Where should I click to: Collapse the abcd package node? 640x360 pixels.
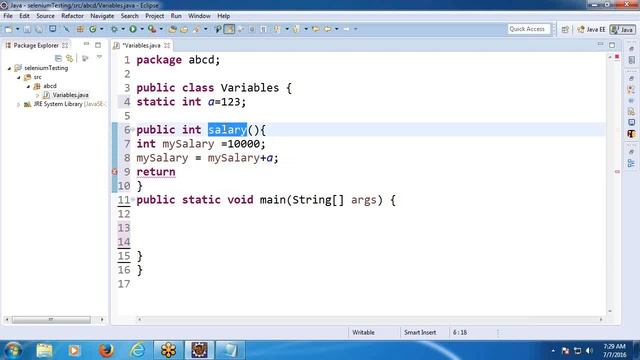click(28, 87)
